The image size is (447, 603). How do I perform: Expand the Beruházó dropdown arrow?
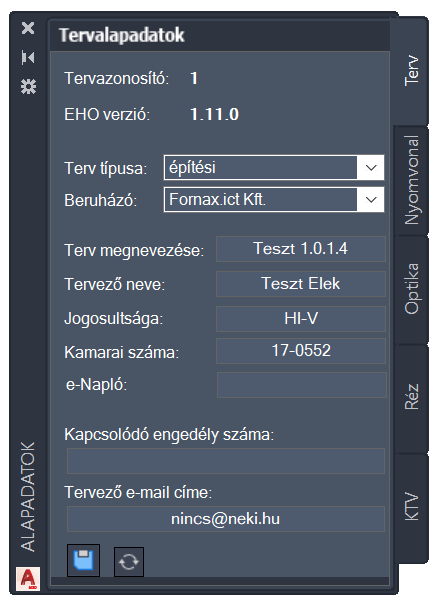(371, 200)
